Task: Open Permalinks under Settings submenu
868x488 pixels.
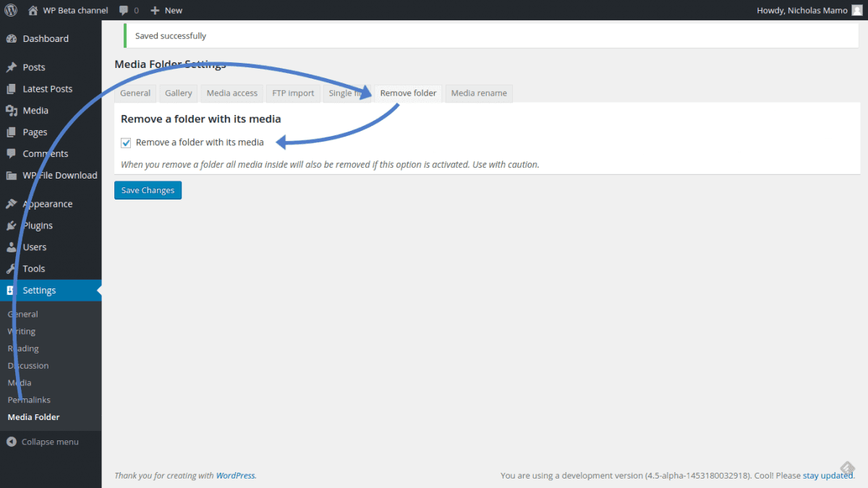Action: [29, 400]
